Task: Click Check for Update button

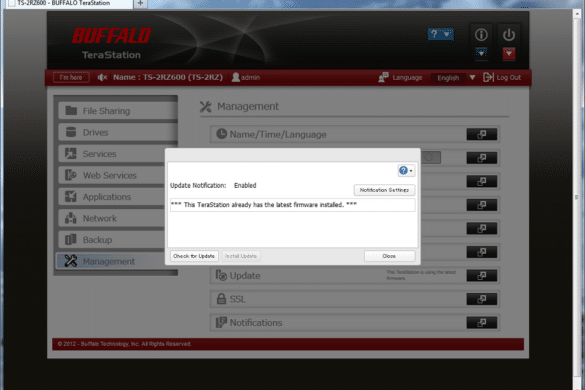Action: click(x=194, y=256)
